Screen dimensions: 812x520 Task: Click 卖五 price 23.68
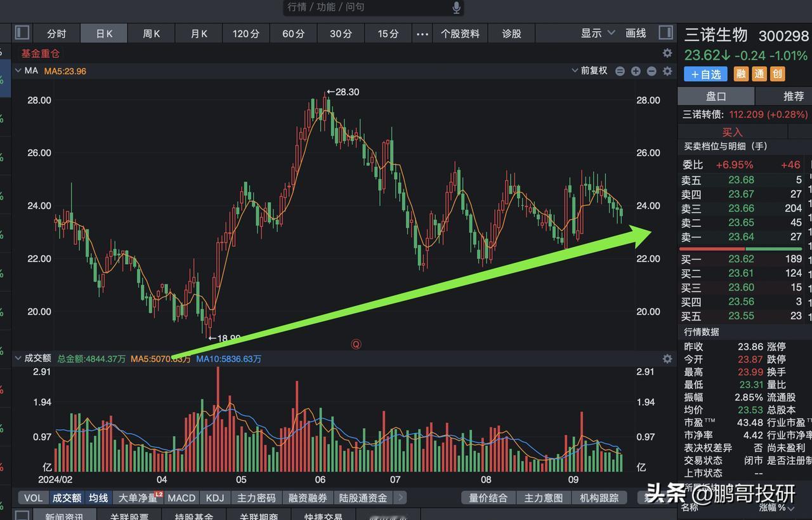pyautogui.click(x=742, y=180)
